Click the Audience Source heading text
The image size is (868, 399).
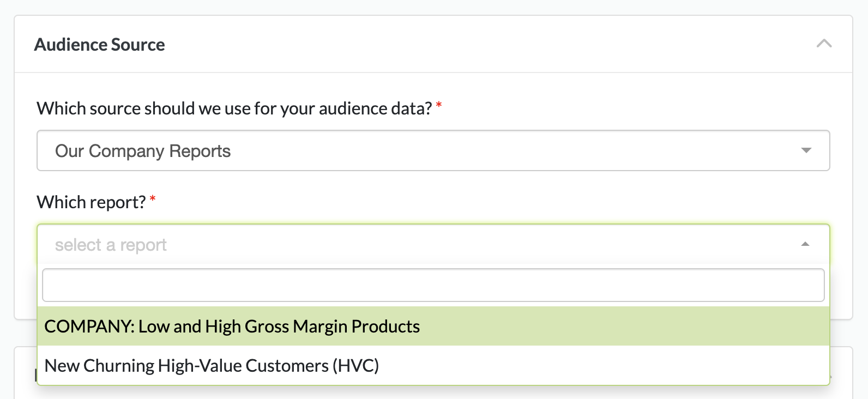(100, 45)
